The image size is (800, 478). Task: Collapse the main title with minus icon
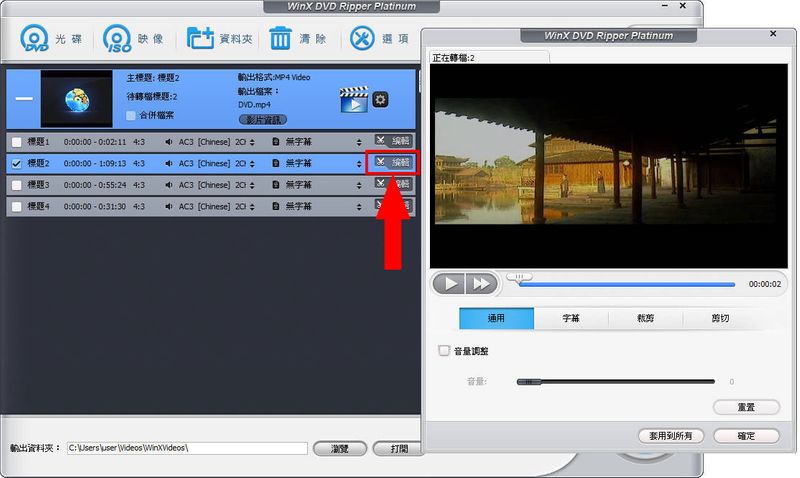[24, 98]
